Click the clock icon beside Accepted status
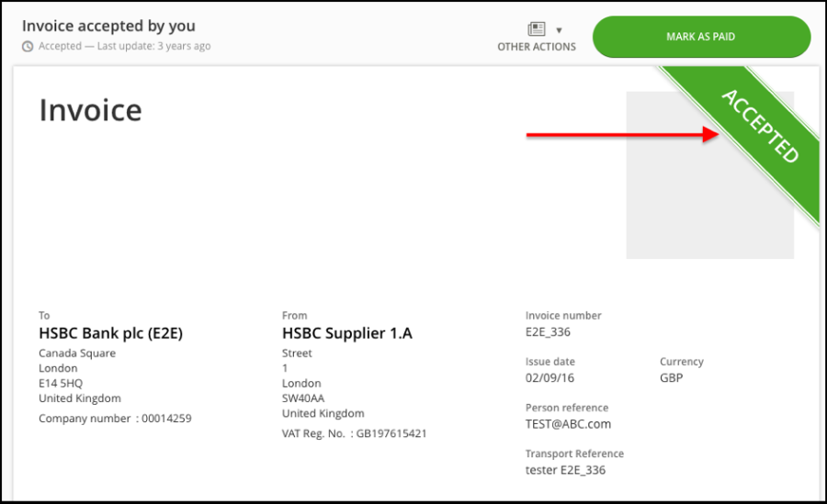827x504 pixels. (28, 47)
